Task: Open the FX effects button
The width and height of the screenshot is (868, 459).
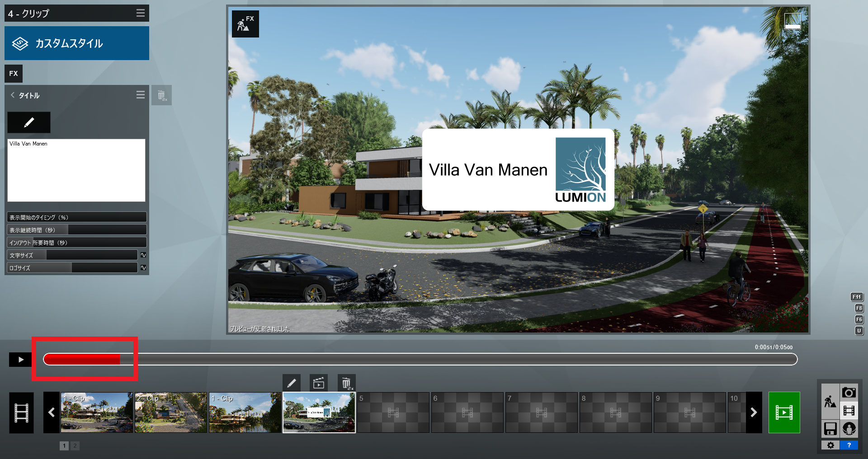Action: point(14,73)
